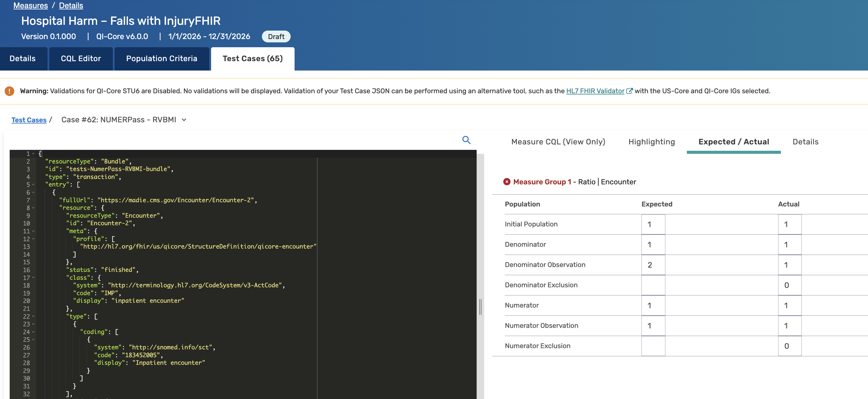Viewport: 868px width, 399px height.
Task: Click the external link icon after HL7 FHIR Validator
Action: (629, 91)
